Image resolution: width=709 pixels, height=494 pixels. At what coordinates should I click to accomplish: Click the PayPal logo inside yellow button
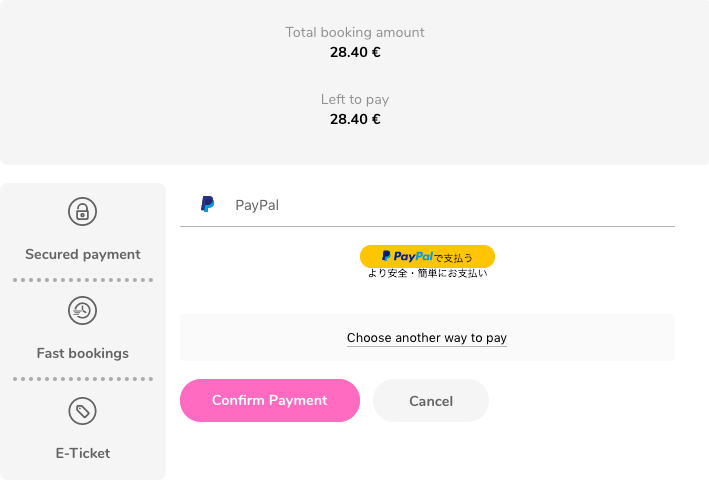tap(407, 256)
